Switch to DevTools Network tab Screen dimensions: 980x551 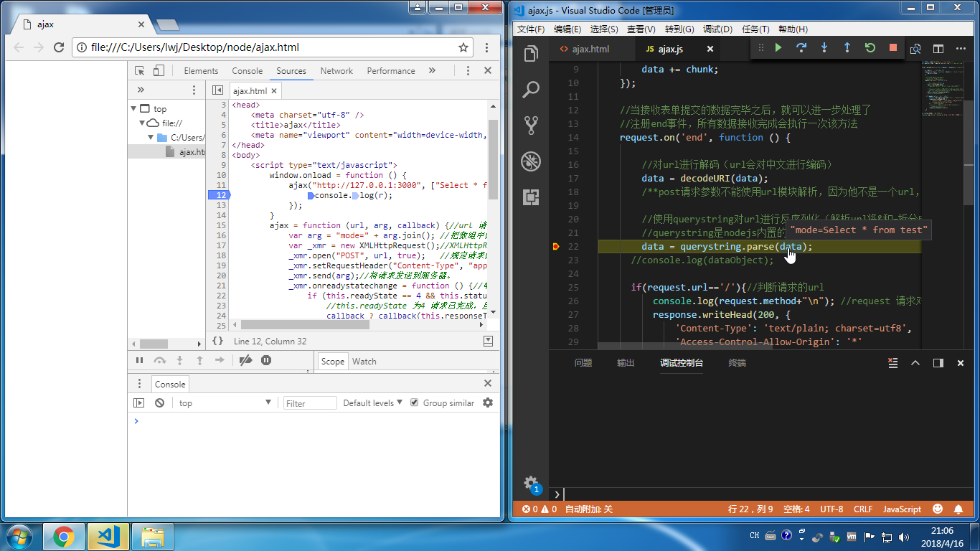coord(336,70)
